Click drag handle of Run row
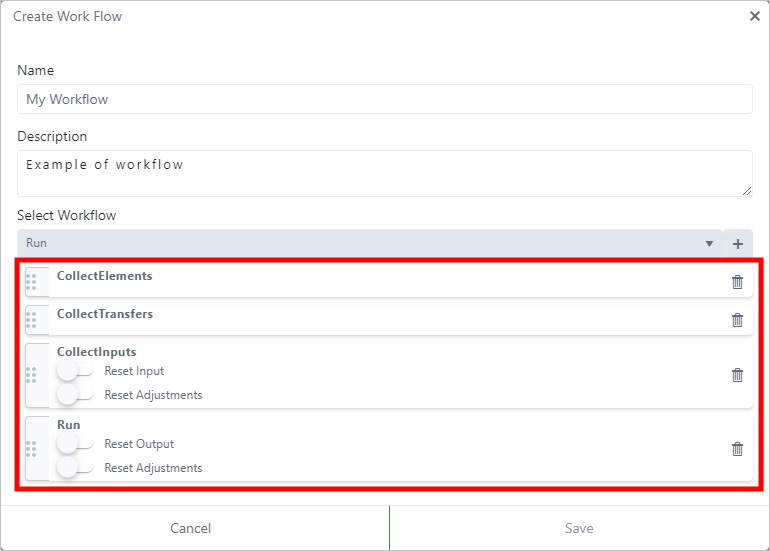The image size is (770, 551). (31, 449)
